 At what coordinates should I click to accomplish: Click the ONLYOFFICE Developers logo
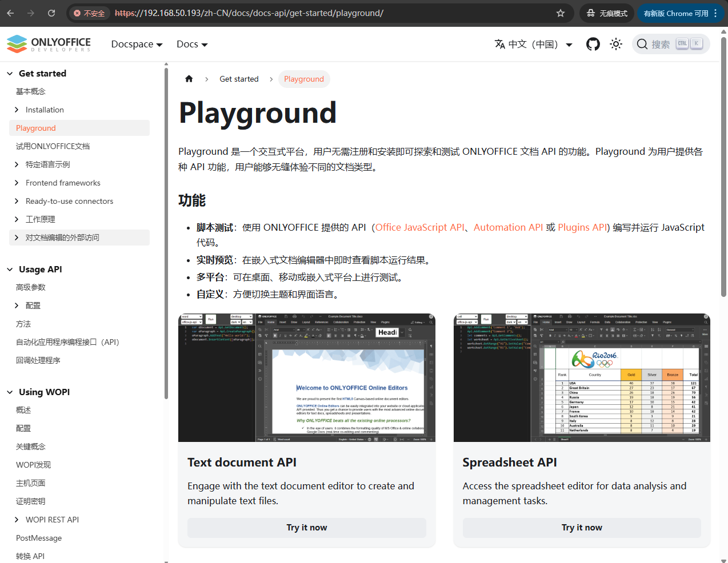coord(49,44)
